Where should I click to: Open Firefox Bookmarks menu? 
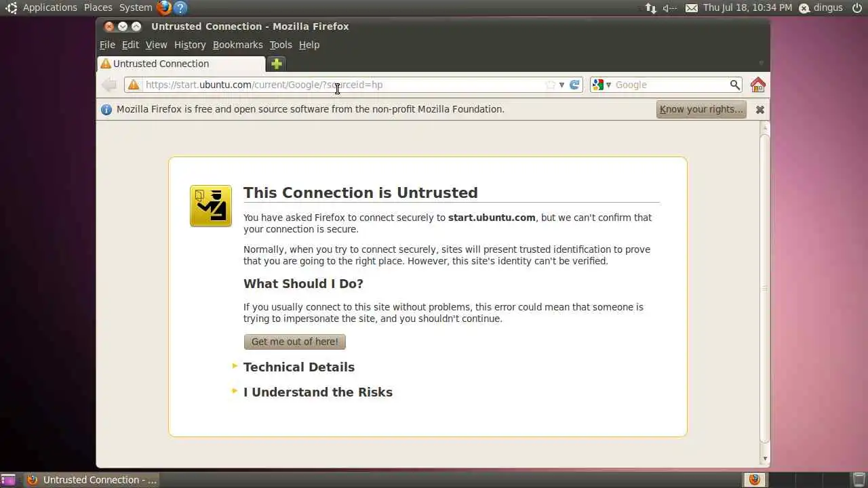click(237, 45)
